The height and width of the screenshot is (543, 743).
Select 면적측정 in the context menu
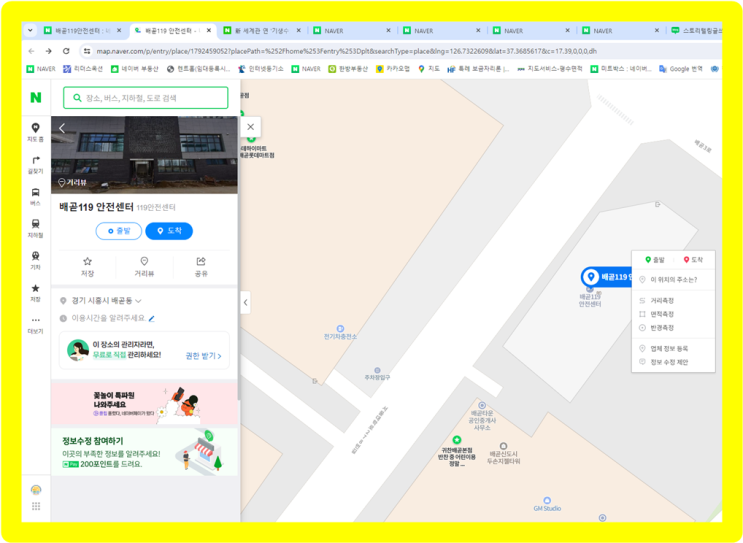pos(673,314)
